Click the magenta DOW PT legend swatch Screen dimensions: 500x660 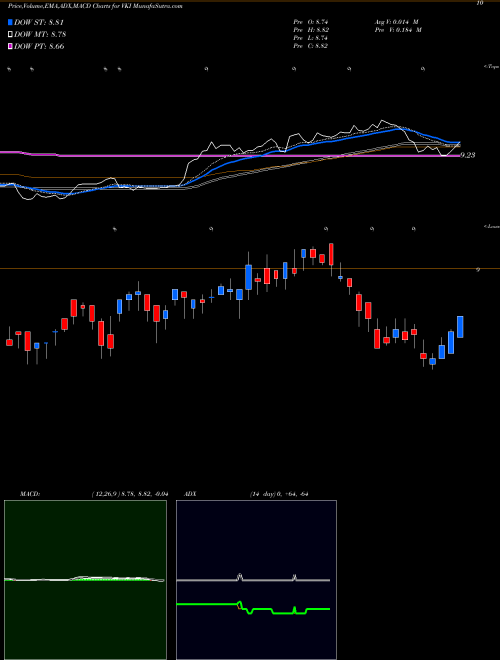click(x=11, y=46)
